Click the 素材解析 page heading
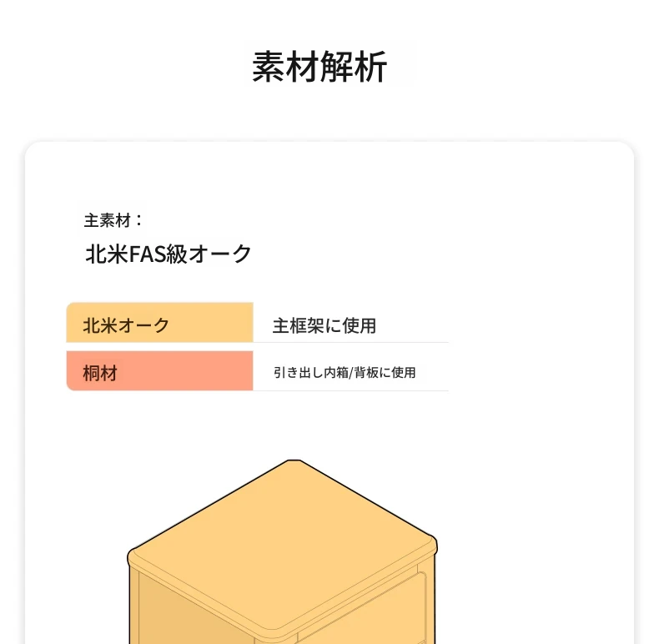The height and width of the screenshot is (644, 659). [319, 68]
